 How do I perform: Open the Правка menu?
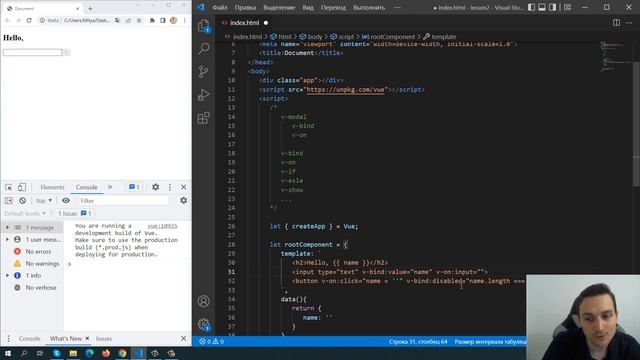click(245, 7)
